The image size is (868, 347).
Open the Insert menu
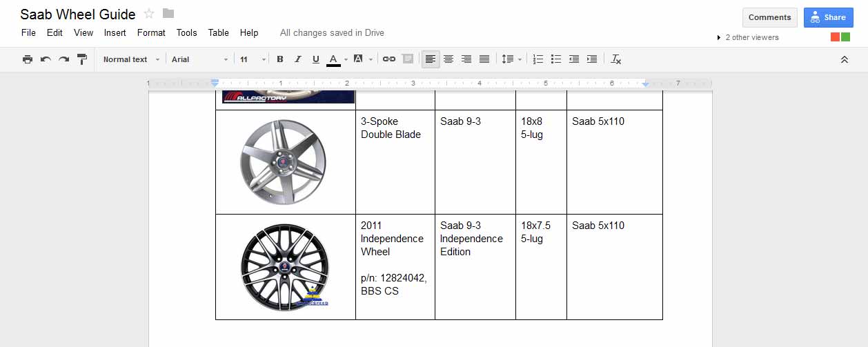click(115, 32)
